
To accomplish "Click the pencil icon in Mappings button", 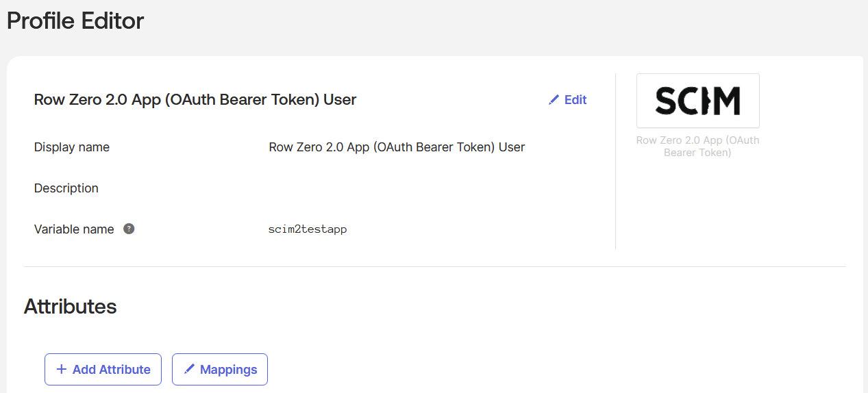I will pyautogui.click(x=189, y=369).
